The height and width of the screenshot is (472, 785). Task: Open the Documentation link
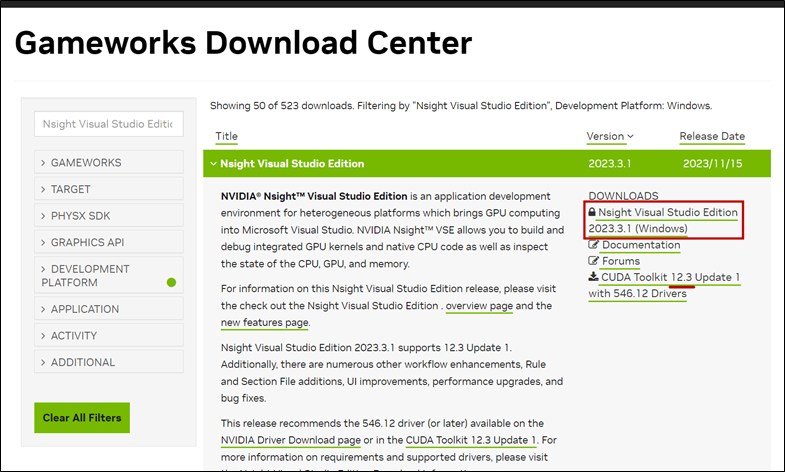tap(641, 245)
